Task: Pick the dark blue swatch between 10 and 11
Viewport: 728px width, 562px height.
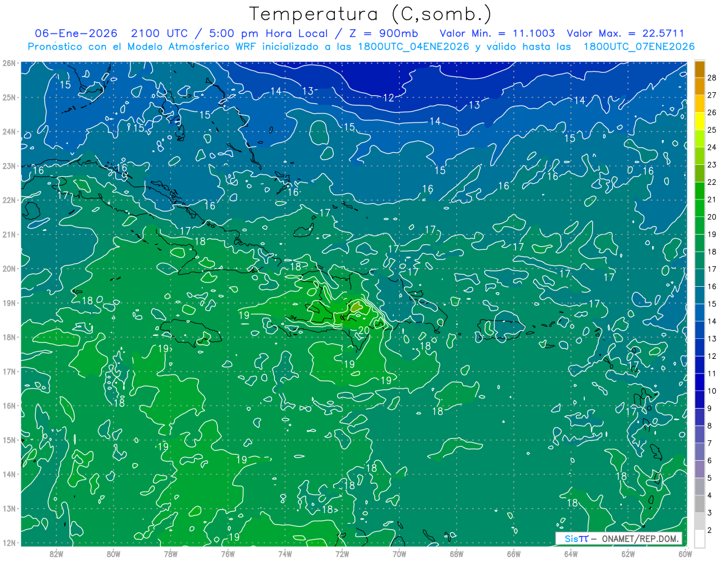Action: click(x=699, y=382)
